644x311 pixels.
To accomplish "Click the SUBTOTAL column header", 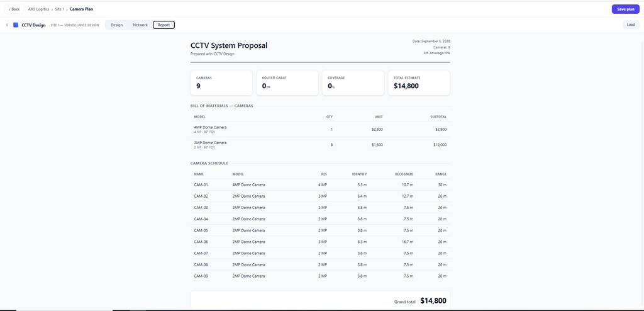I will pyautogui.click(x=438, y=117).
